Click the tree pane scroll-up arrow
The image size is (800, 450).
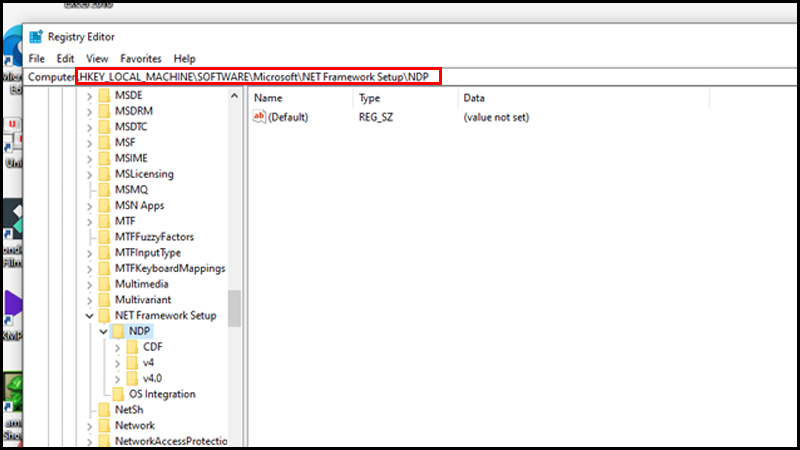(x=234, y=95)
